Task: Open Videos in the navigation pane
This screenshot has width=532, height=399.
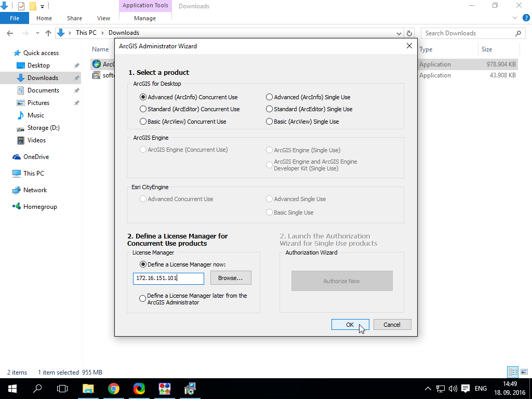Action: [36, 140]
